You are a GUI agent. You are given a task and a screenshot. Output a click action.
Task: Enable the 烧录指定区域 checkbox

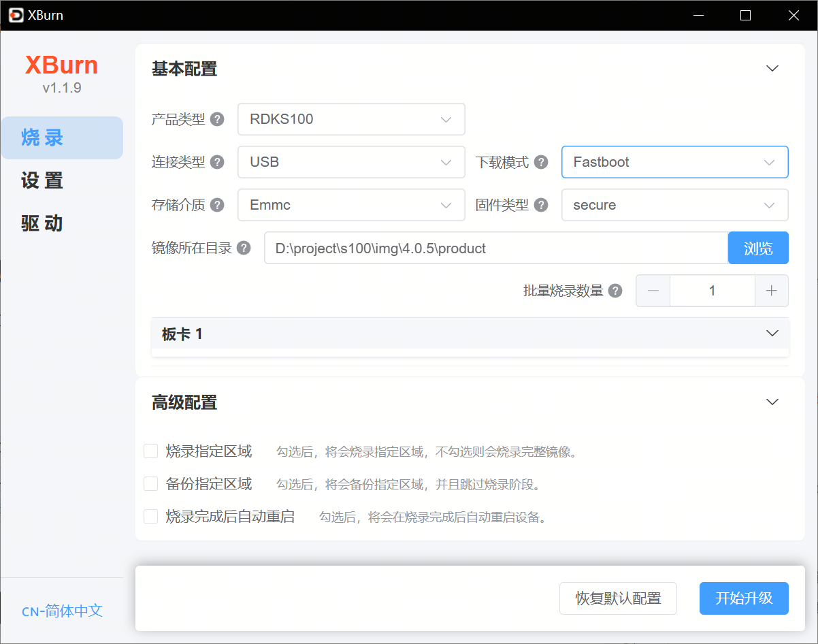151,451
